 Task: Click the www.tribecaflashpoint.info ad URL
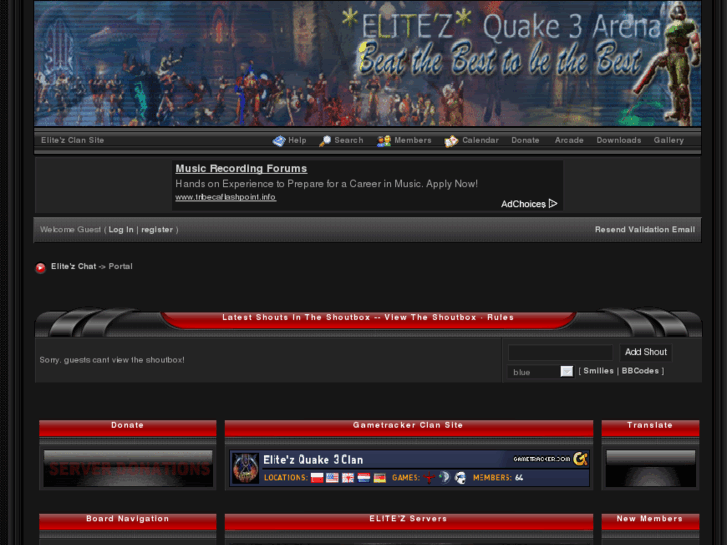226,197
